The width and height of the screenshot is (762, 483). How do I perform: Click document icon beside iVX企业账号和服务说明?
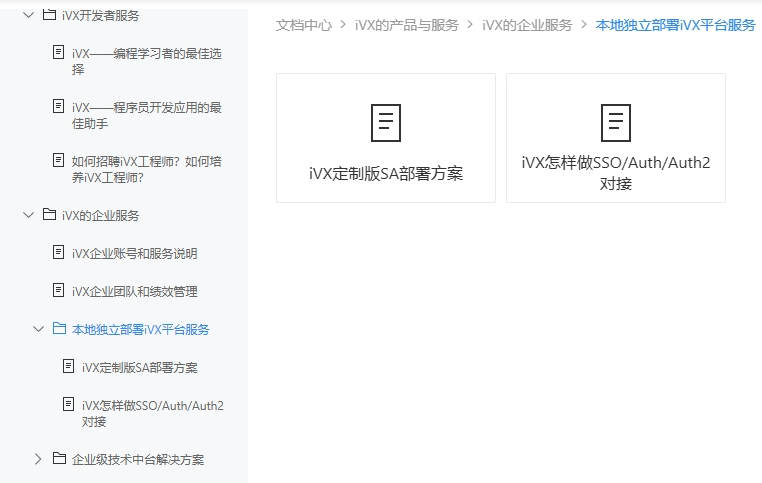58,252
